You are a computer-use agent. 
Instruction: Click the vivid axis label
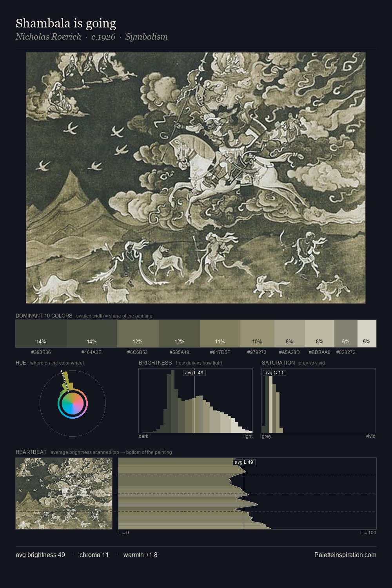(370, 436)
